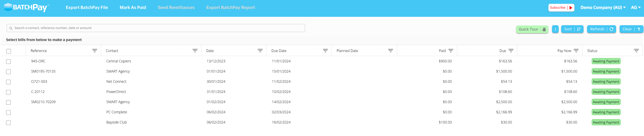
Task: Open the Planned Date column filter icon
Action: click(390, 51)
